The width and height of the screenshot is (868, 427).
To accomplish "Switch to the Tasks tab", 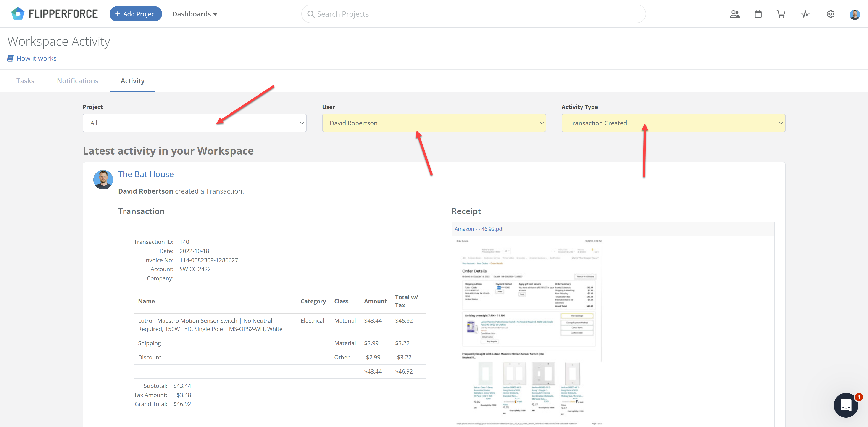I will click(25, 81).
